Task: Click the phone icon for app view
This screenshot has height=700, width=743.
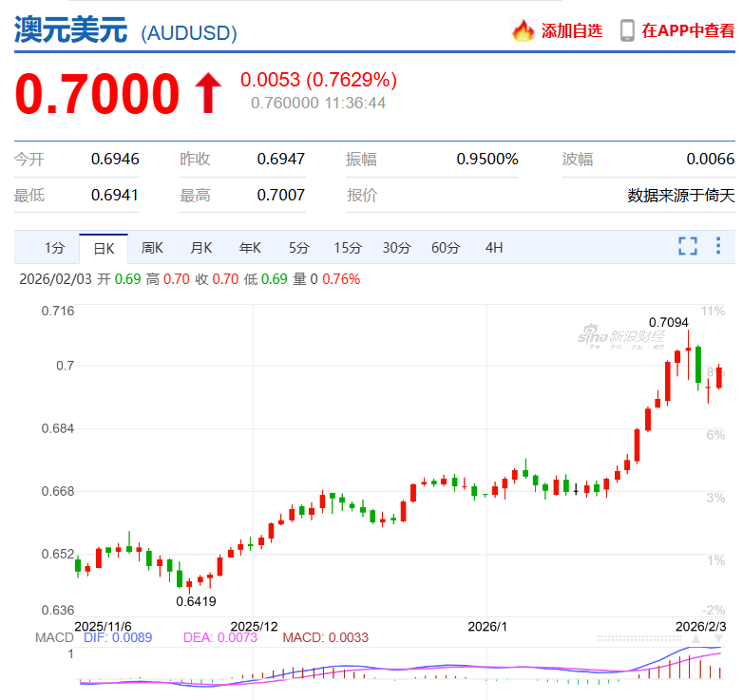Action: point(627,30)
